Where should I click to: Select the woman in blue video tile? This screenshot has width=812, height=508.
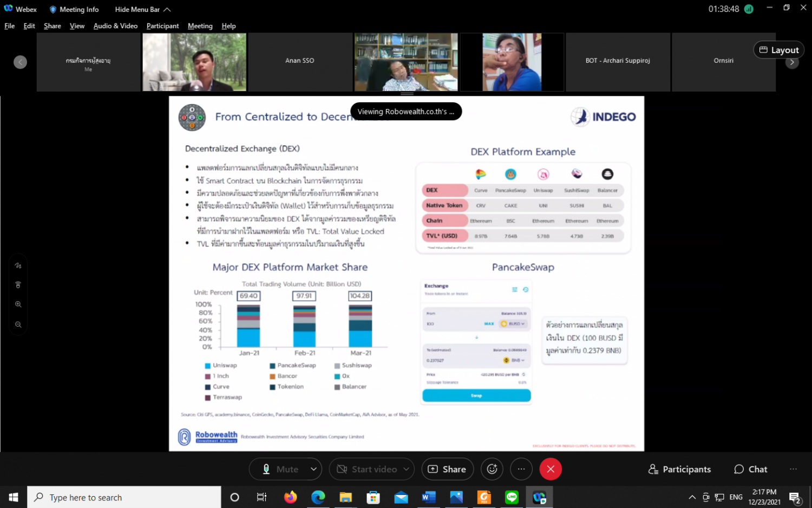pos(512,62)
